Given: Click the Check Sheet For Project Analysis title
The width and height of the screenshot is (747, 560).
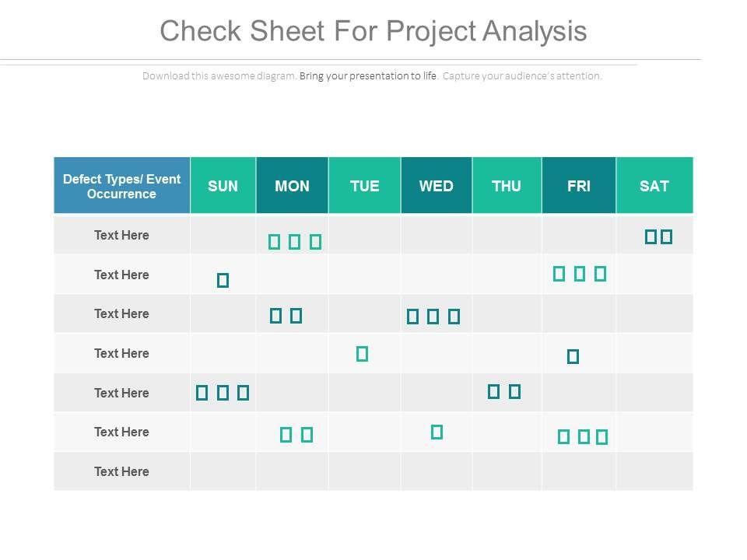Looking at the screenshot, I should pos(373,31).
